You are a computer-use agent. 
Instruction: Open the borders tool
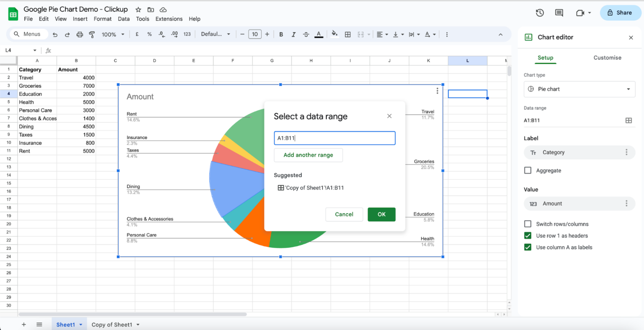pyautogui.click(x=348, y=34)
